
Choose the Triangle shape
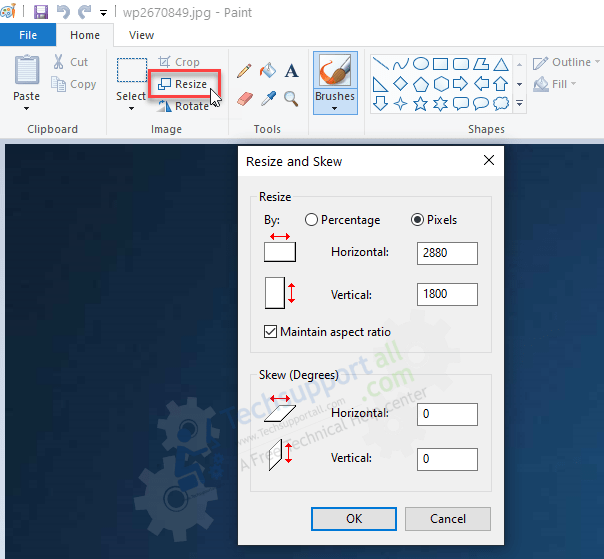tap(501, 64)
